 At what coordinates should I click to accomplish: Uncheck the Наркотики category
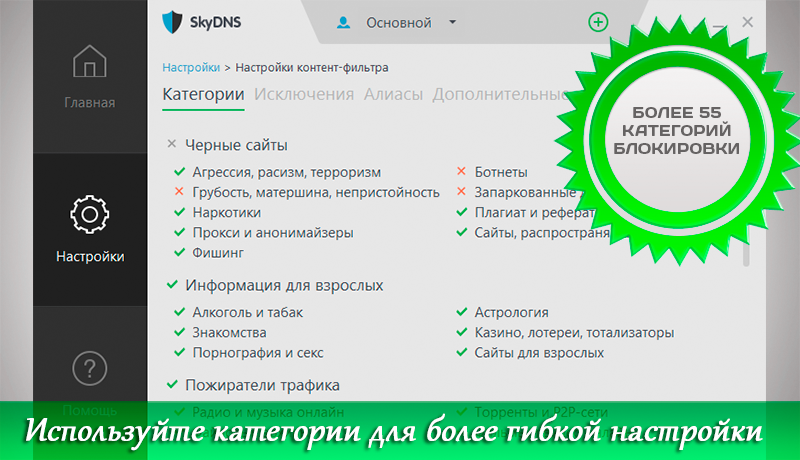[178, 212]
